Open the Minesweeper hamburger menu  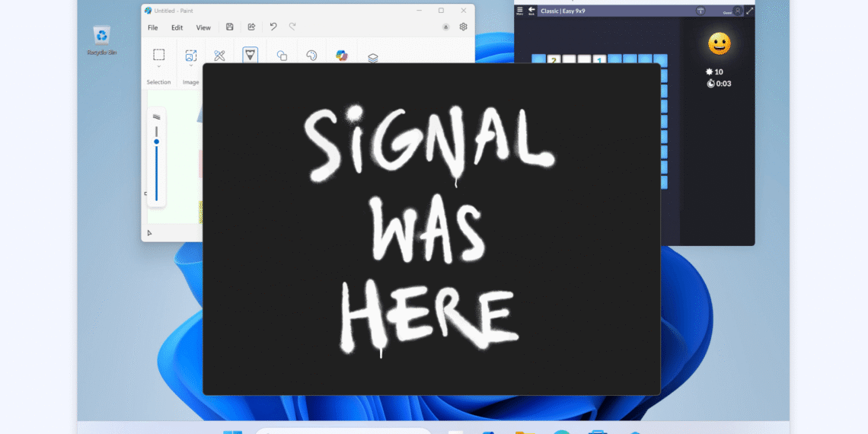tap(520, 11)
